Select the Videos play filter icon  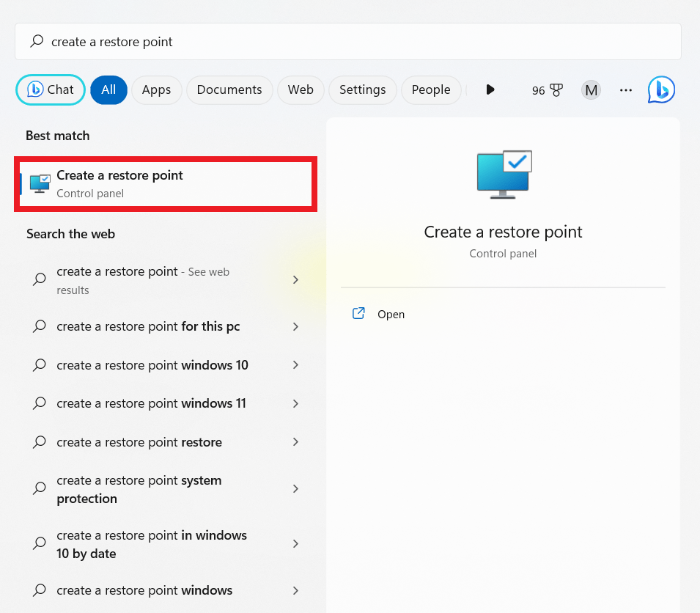point(490,89)
